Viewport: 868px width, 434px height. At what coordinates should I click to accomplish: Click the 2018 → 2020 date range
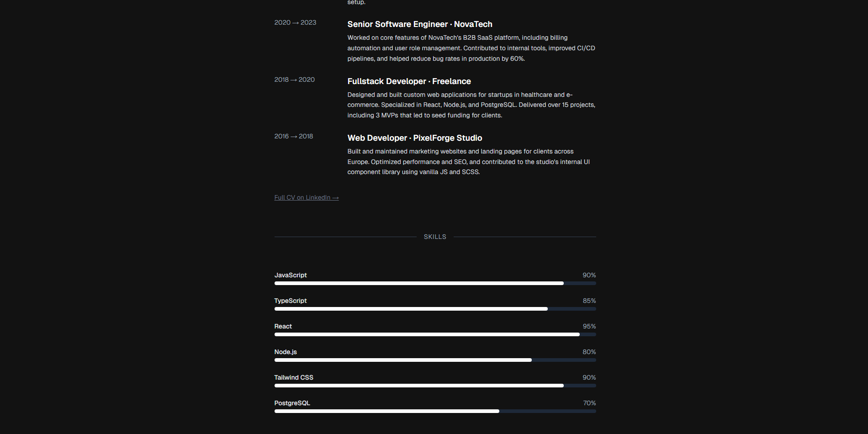click(294, 79)
